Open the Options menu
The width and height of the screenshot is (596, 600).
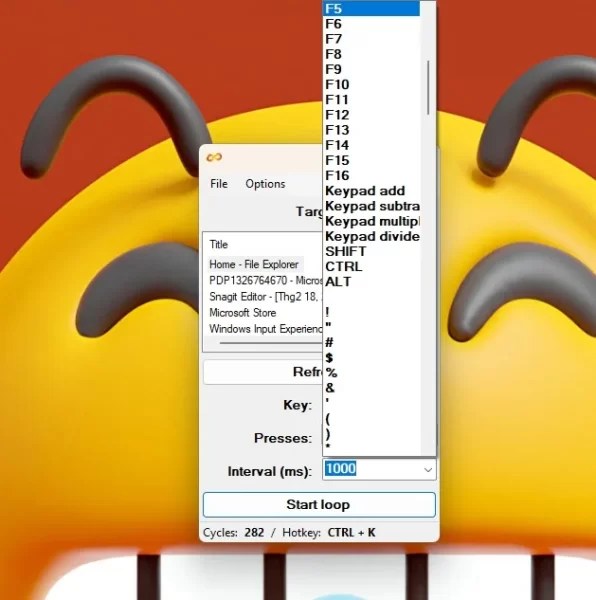coord(265,184)
